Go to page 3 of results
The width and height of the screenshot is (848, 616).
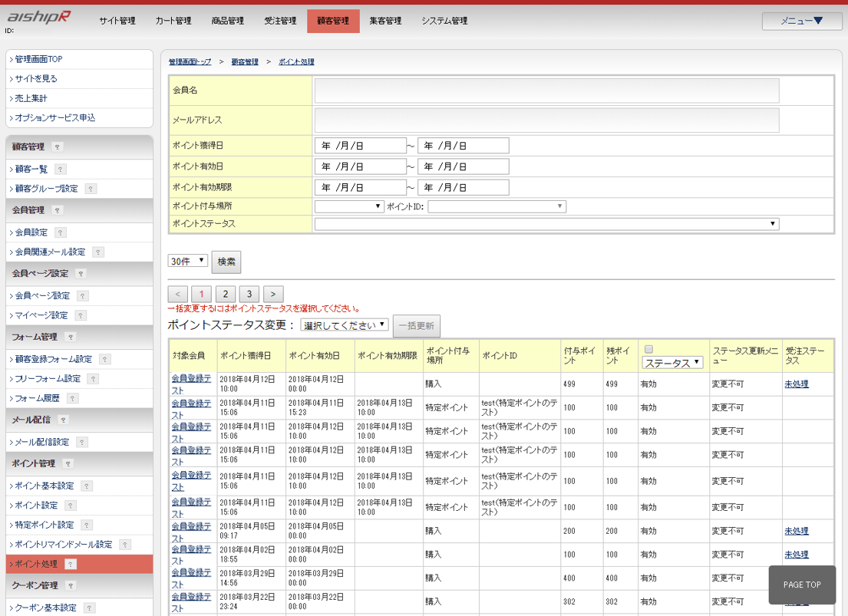click(x=249, y=295)
